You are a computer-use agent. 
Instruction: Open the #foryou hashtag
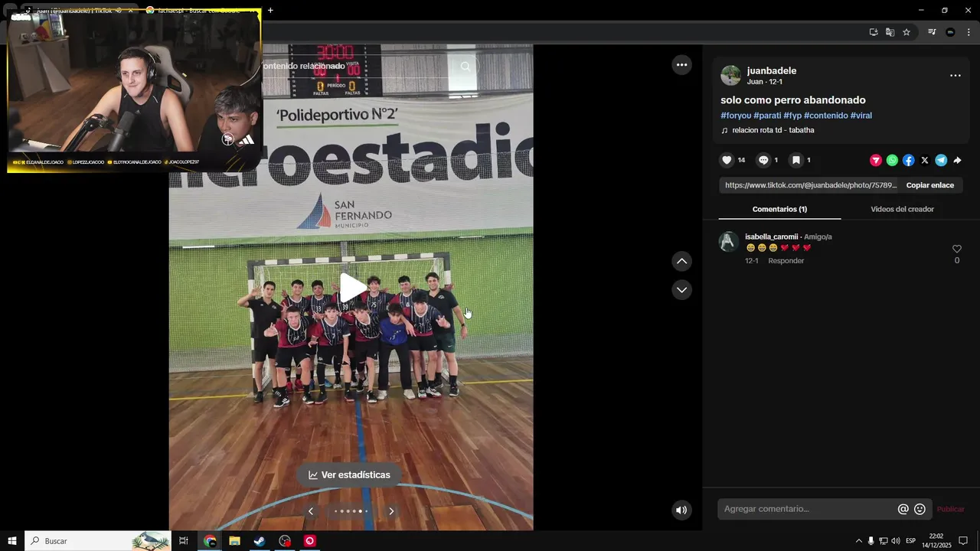[x=736, y=116]
